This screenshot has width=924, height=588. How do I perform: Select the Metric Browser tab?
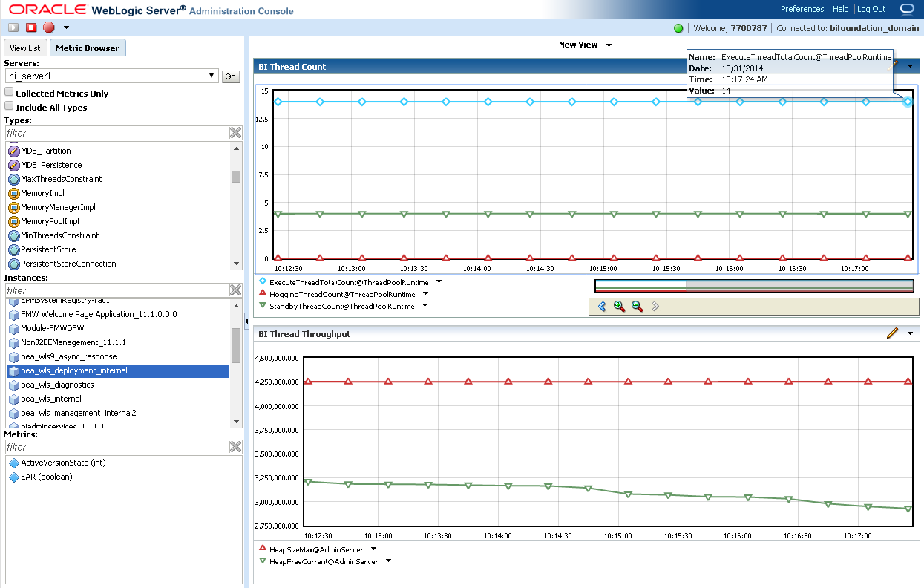[x=88, y=48]
